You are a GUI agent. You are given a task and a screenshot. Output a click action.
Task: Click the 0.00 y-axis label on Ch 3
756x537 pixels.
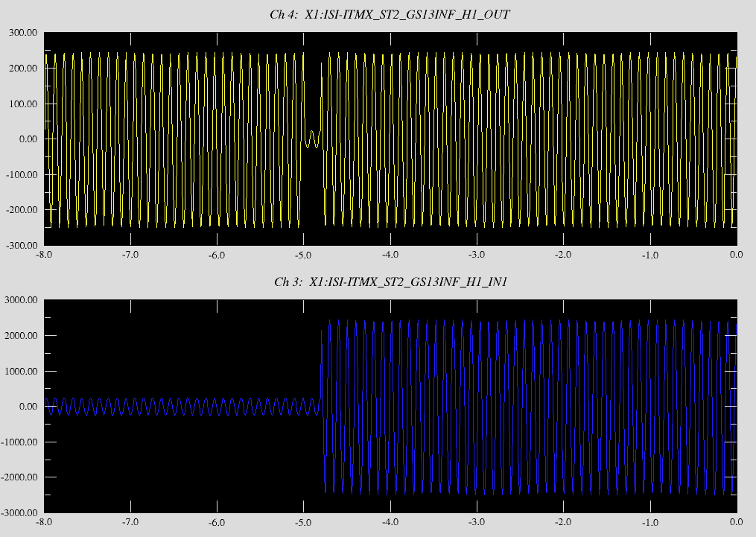point(28,407)
